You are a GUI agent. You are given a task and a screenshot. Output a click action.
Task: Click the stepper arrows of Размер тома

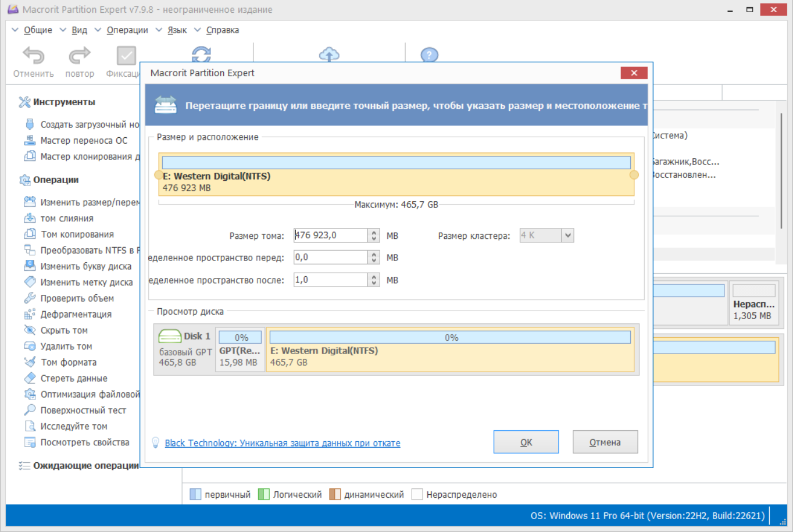point(374,235)
